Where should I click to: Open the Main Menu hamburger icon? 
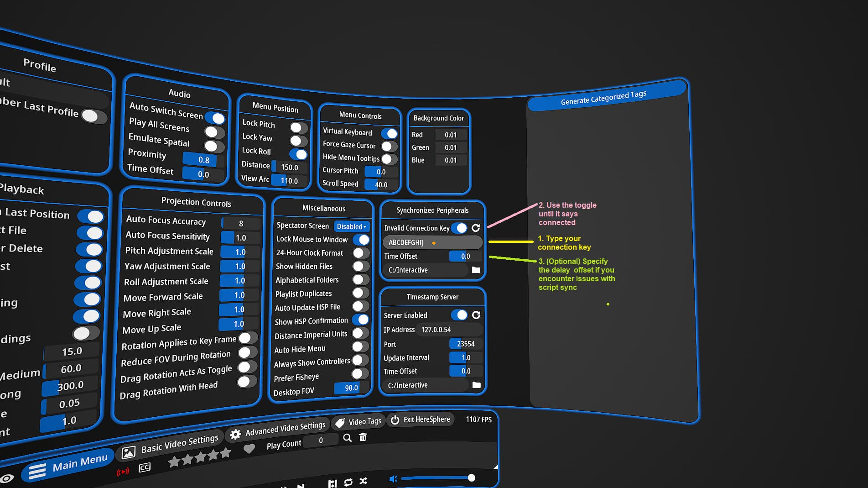coord(37,471)
